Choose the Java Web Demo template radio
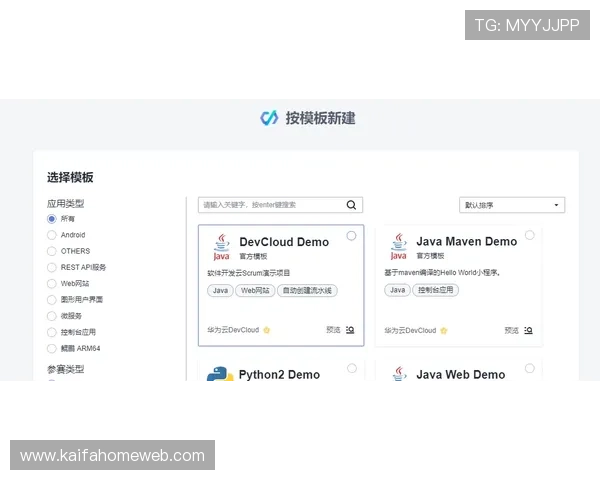The height and width of the screenshot is (480, 600). [x=530, y=368]
